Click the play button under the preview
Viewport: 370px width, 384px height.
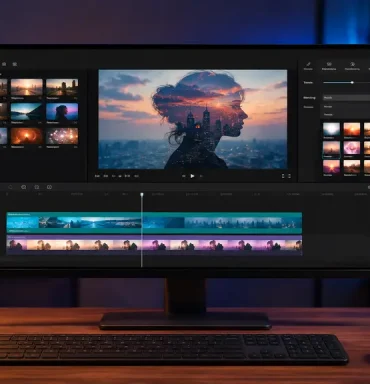coord(192,176)
